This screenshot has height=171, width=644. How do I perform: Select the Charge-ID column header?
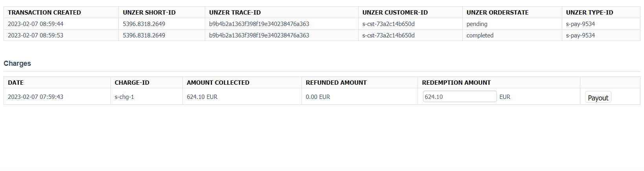tap(132, 83)
